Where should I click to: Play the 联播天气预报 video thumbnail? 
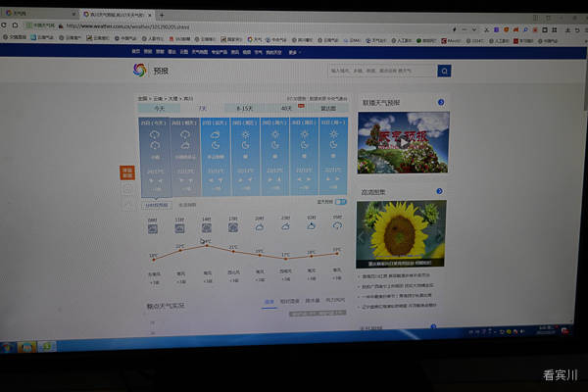[403, 142]
